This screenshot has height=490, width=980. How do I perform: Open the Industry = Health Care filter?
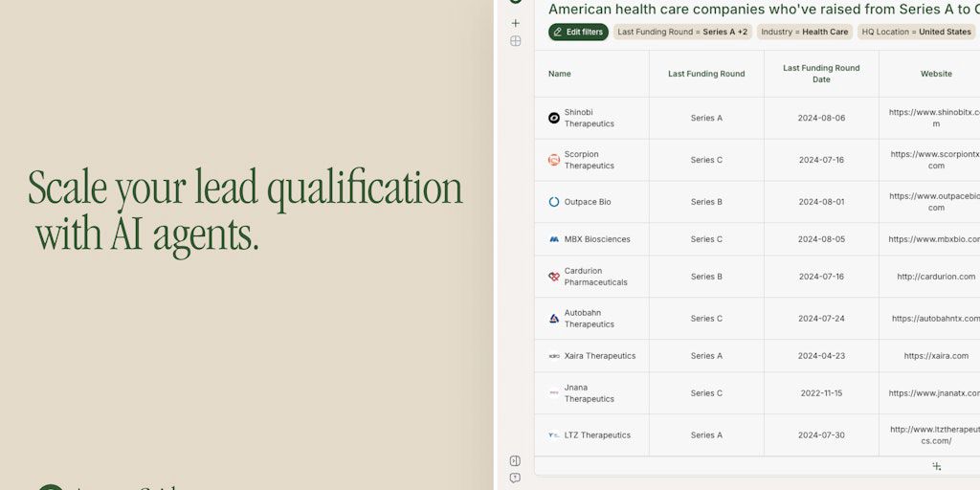[x=804, y=32]
